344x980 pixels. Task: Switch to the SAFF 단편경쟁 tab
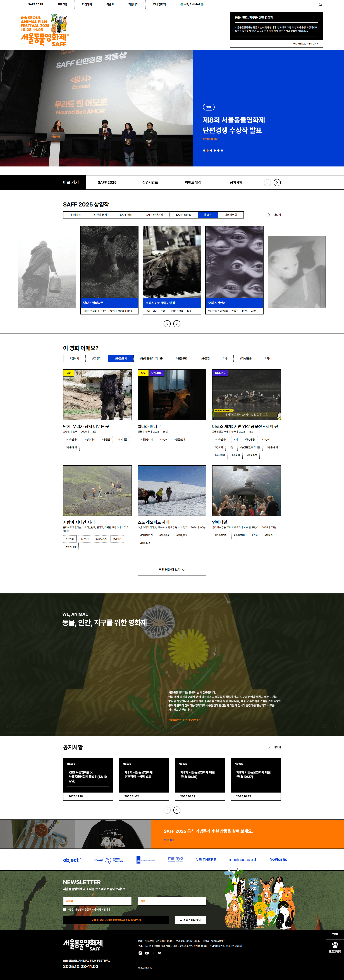[154, 215]
